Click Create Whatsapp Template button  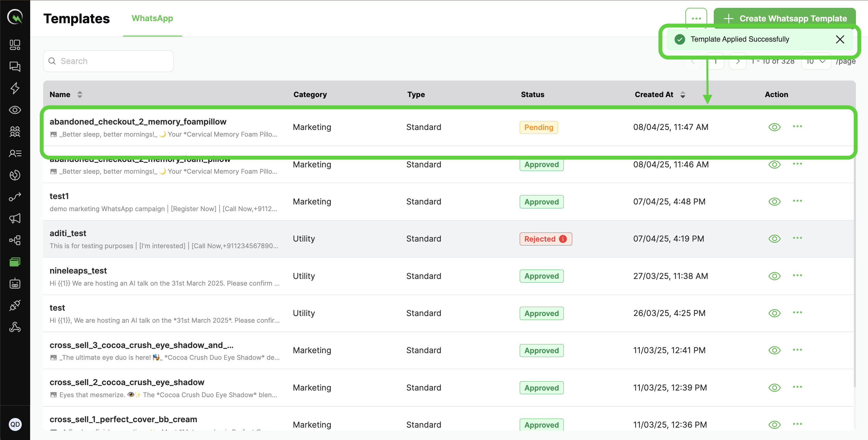[x=784, y=18]
